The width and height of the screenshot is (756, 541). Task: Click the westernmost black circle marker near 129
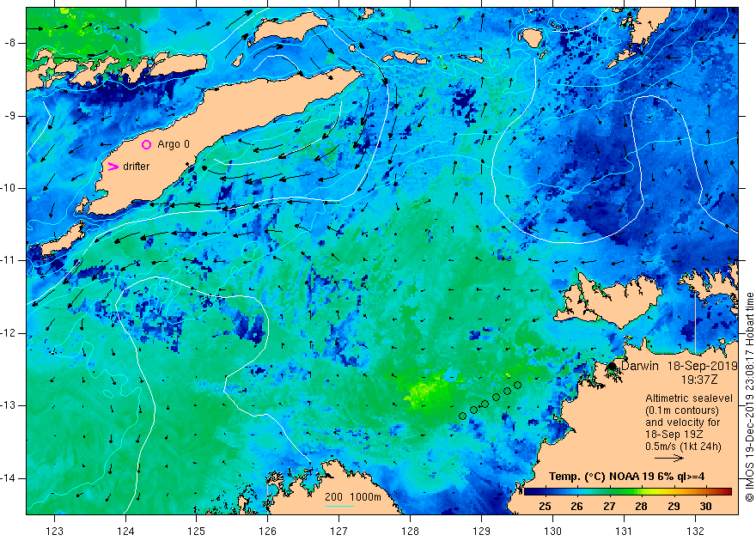462,416
